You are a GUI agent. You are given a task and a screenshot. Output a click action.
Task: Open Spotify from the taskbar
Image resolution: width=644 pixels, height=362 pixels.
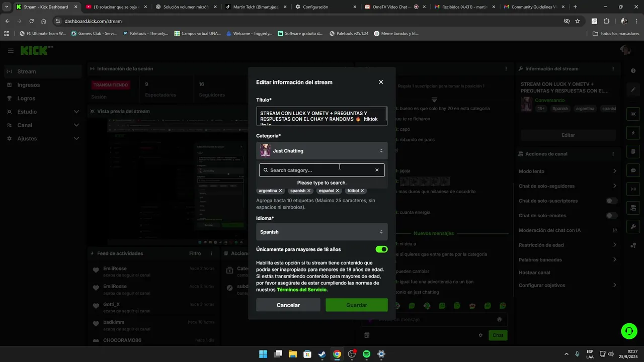click(x=367, y=354)
